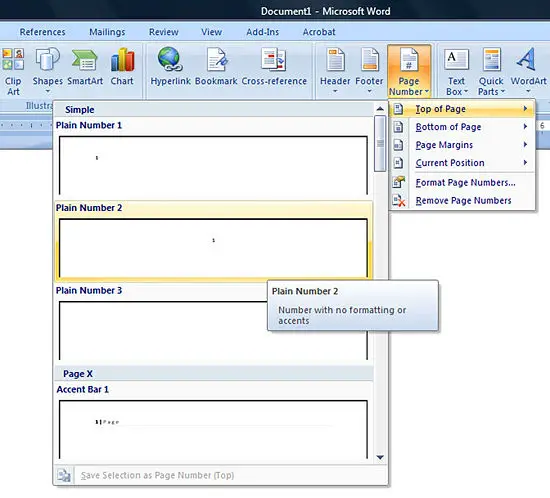Image resolution: width=550 pixels, height=498 pixels.
Task: Open the Cross-reference tool
Action: (x=274, y=60)
